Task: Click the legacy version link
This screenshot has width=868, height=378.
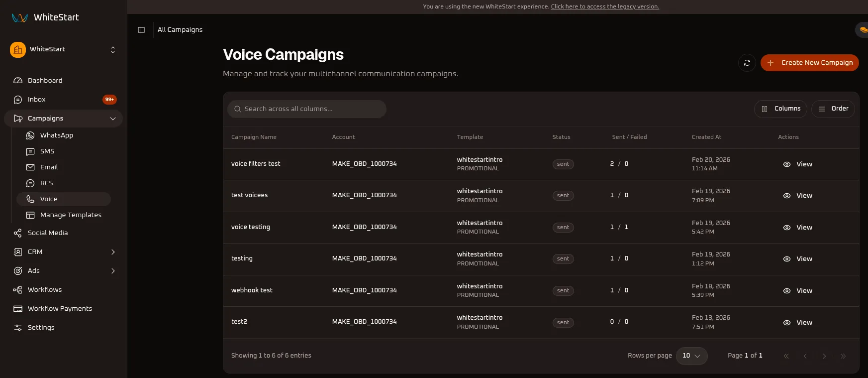Action: [x=605, y=6]
